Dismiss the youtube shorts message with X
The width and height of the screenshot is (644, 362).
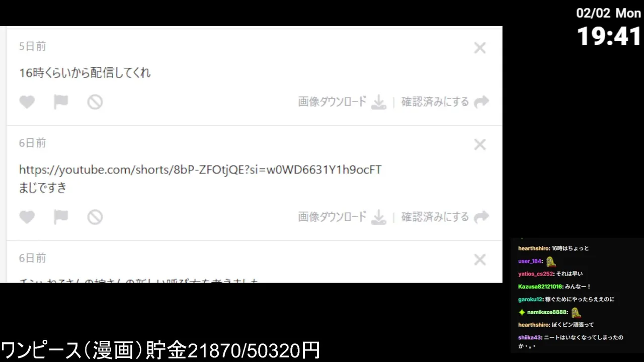tap(480, 145)
